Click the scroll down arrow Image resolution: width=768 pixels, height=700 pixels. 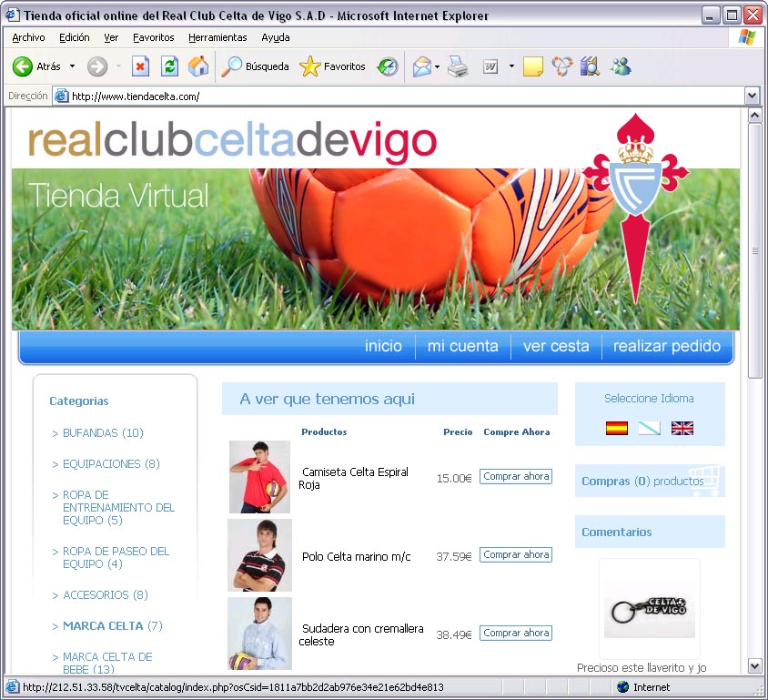754,666
